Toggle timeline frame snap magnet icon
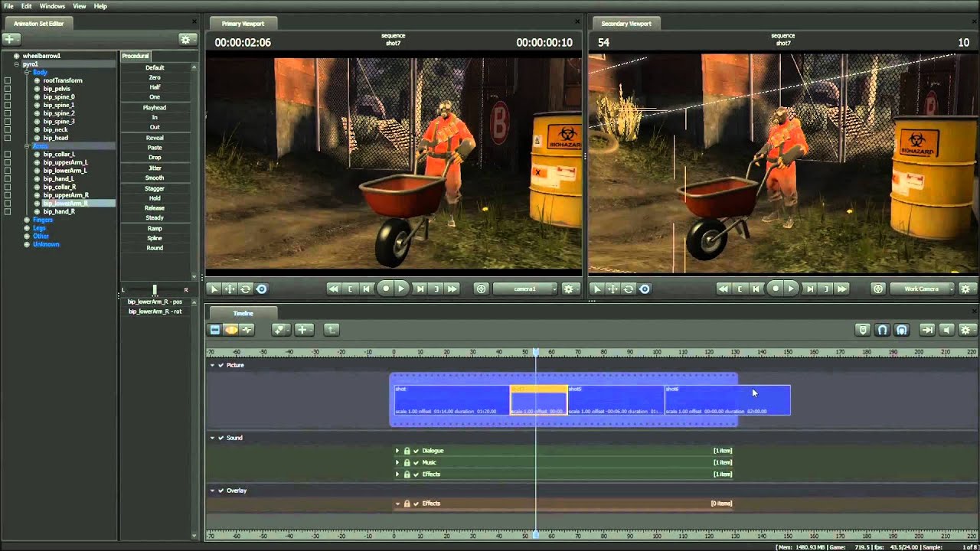 (x=901, y=330)
